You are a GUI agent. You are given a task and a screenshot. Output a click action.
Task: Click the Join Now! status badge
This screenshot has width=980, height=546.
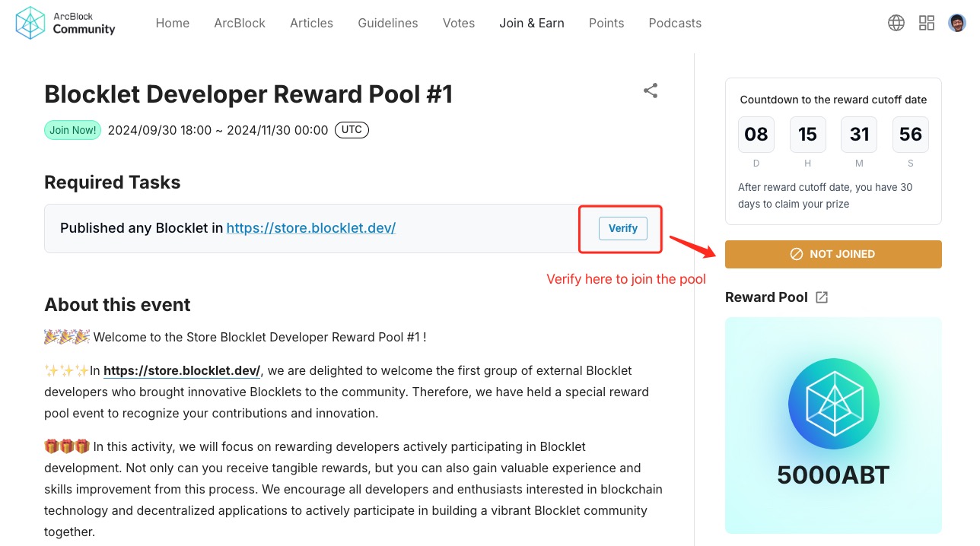click(73, 130)
